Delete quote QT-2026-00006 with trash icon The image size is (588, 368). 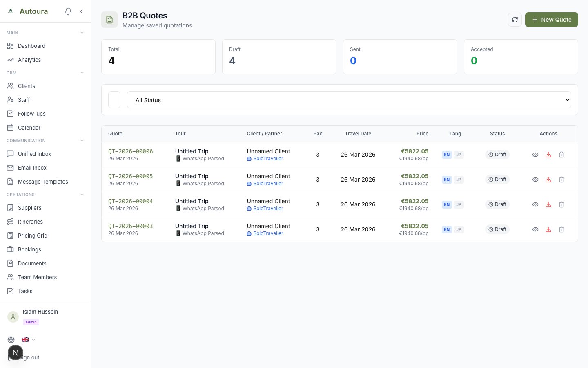pos(561,155)
